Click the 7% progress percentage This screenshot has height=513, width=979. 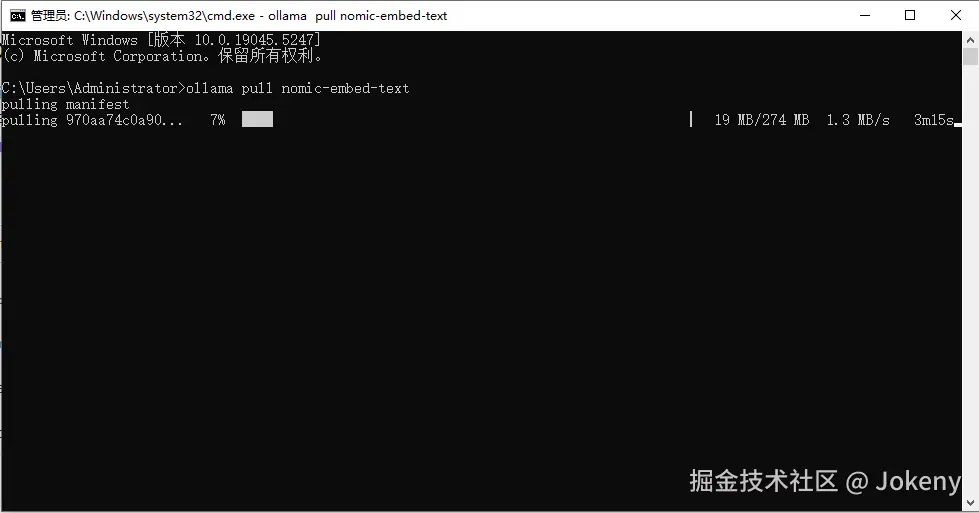tap(218, 120)
